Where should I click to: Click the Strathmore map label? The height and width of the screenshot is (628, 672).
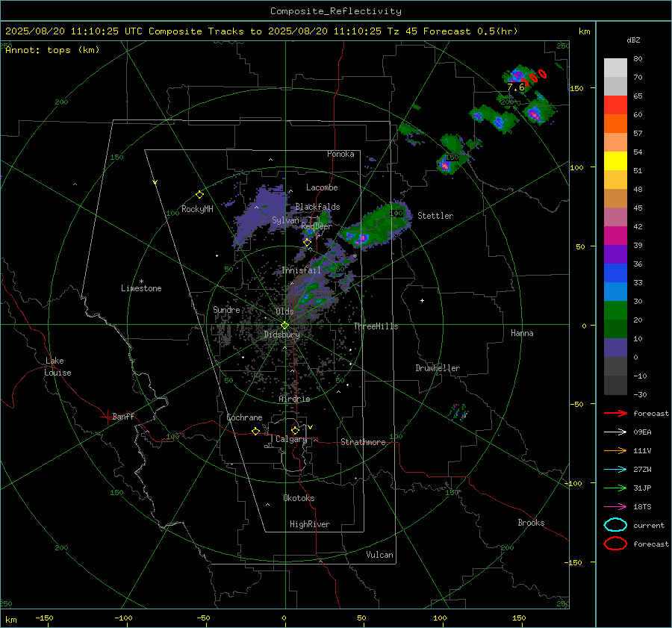click(363, 442)
